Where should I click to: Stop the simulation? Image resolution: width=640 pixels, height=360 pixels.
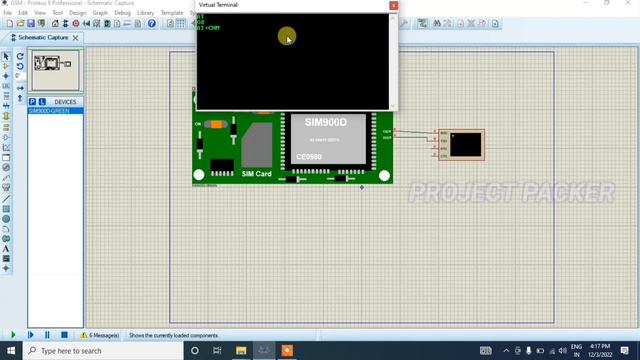(x=64, y=335)
